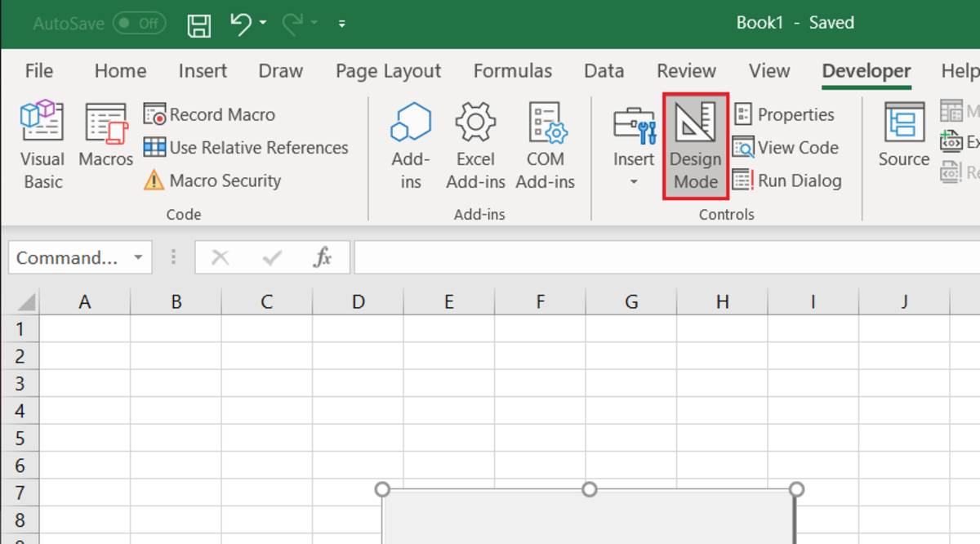Switch to the Insert ribbon tab
Screen dimensions: 980x544
[x=203, y=71]
